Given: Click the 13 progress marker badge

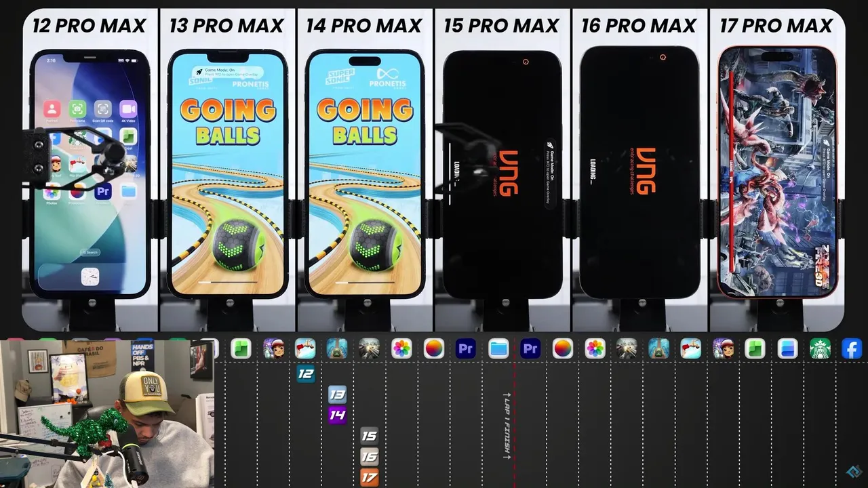Looking at the screenshot, I should [337, 394].
